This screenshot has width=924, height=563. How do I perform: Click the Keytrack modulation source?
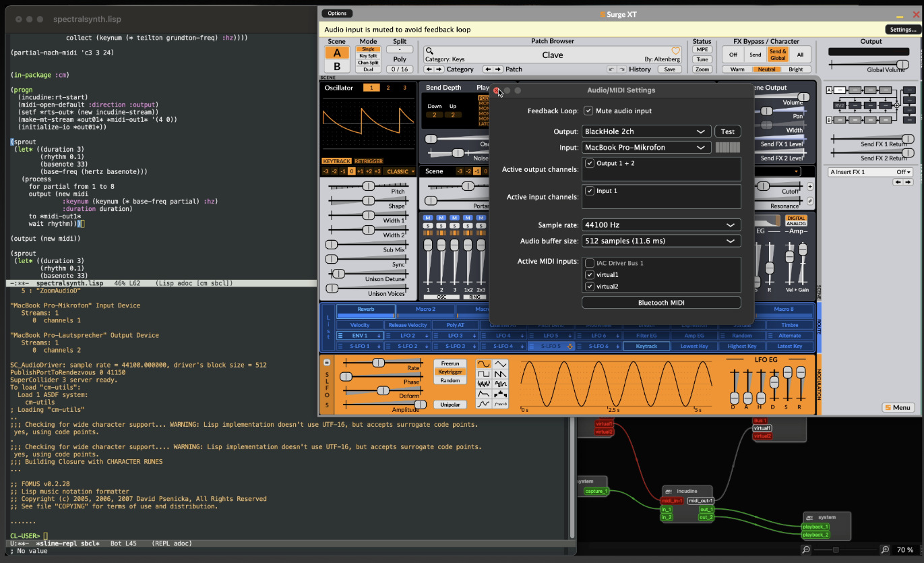(x=646, y=346)
